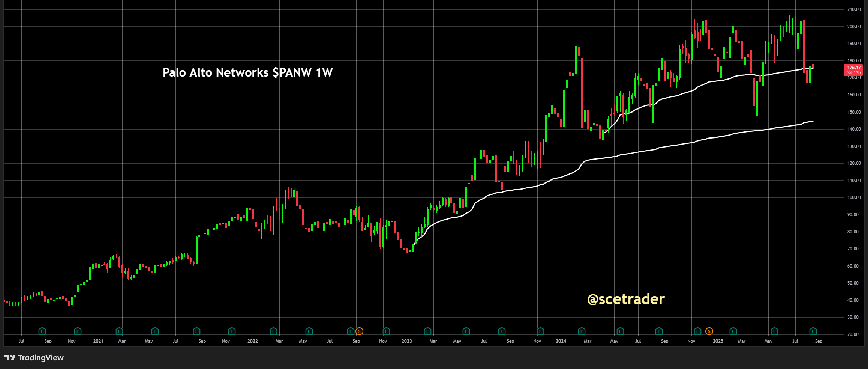
Task: Click the 150.00 price axis label
Action: tap(854, 112)
